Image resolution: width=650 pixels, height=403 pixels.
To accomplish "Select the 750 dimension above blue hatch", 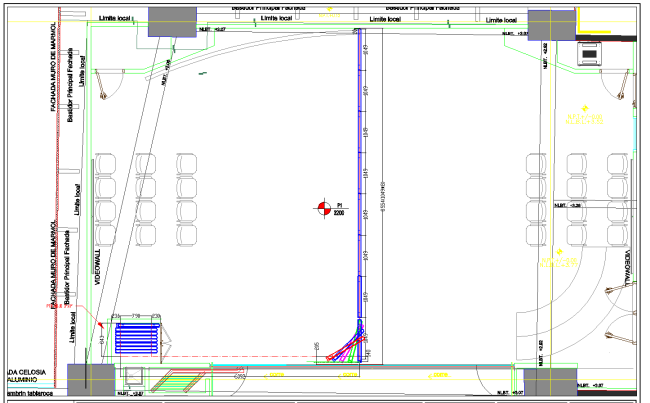I will tap(136, 316).
